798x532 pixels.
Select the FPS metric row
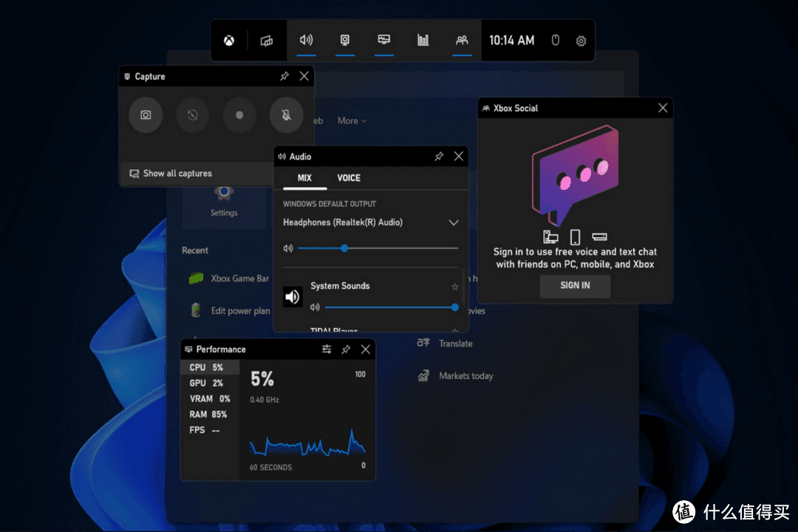pos(210,430)
